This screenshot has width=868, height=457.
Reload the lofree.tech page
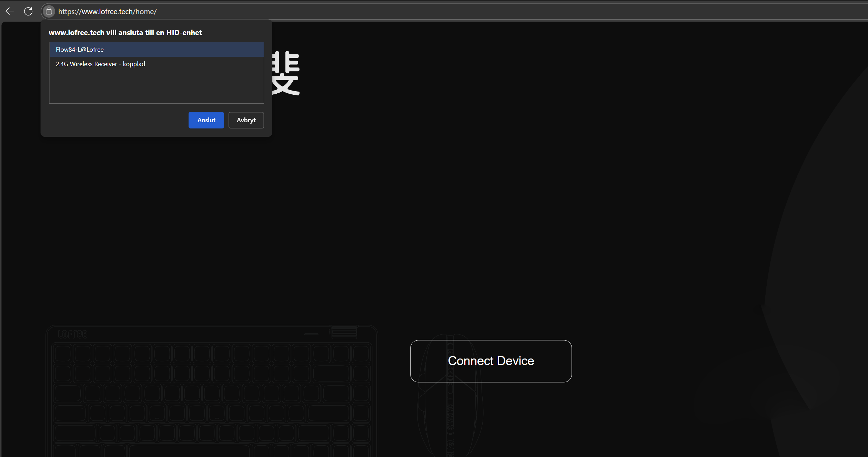[x=28, y=11]
